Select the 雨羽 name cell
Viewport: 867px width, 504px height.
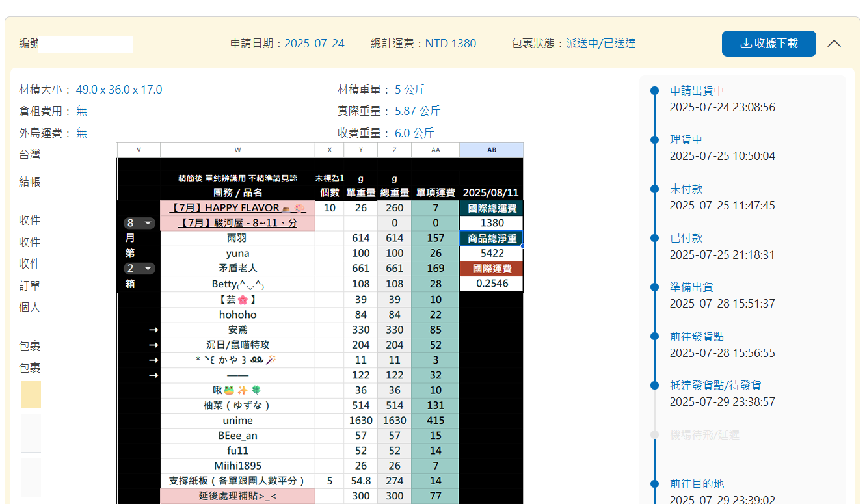[237, 238]
